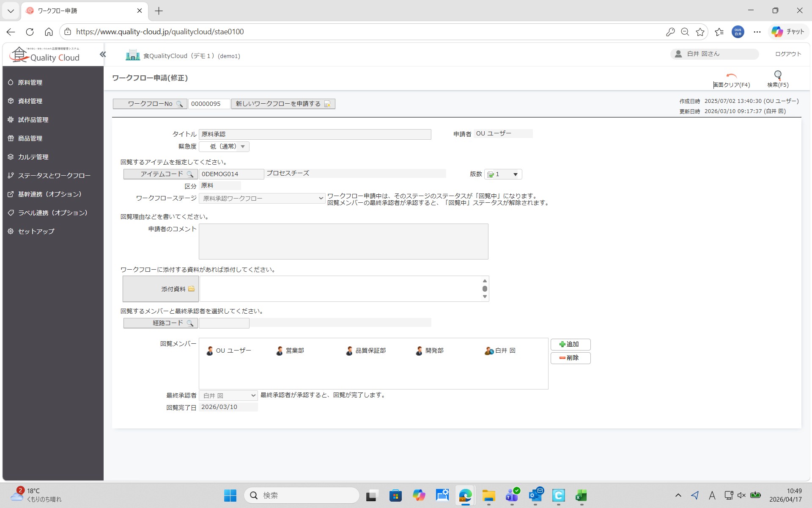This screenshot has height=508, width=812.
Task: Click the 削除 button
Action: pos(571,358)
